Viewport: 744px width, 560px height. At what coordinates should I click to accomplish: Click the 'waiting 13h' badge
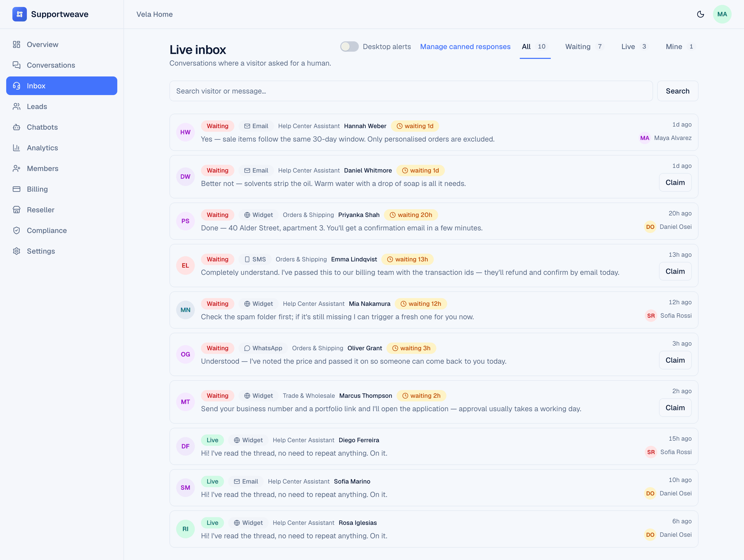click(x=407, y=259)
